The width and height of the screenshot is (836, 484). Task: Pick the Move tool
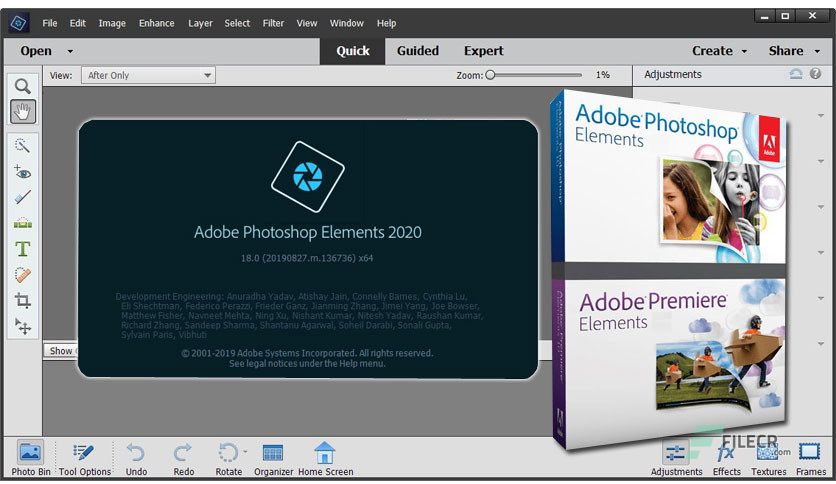(x=22, y=327)
